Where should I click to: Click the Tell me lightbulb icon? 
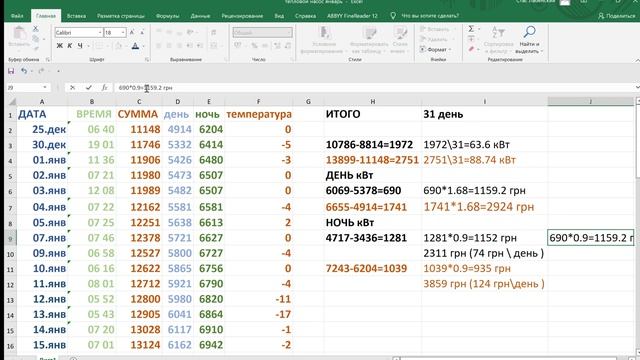tap(393, 16)
